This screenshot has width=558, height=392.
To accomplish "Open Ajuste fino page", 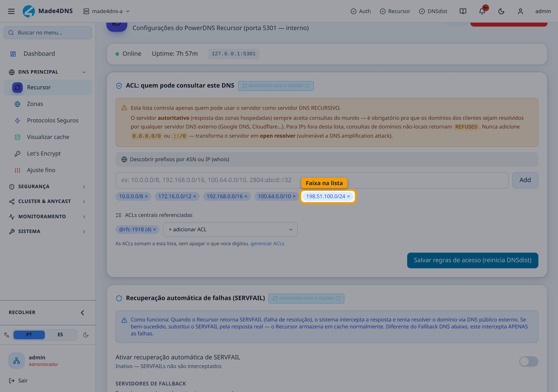I will pyautogui.click(x=48, y=170).
